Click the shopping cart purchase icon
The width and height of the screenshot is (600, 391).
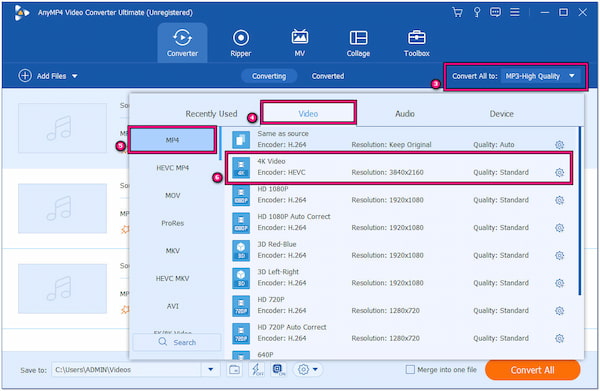point(457,12)
